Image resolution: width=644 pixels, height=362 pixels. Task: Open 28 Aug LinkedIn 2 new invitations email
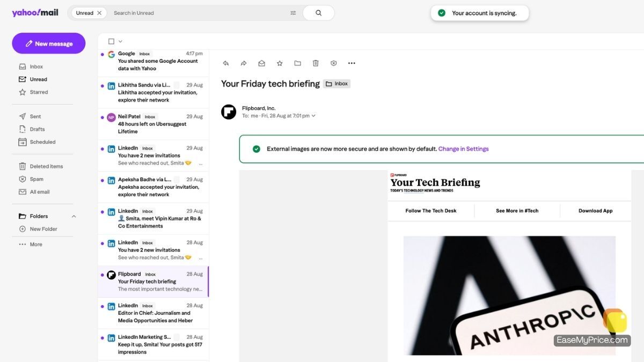click(x=153, y=250)
